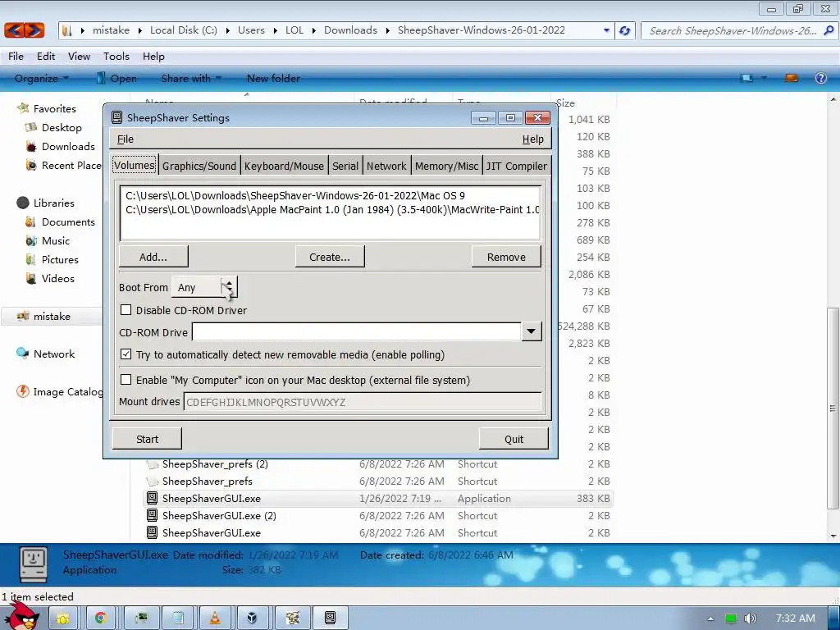Click the Angry Birds start button
The image size is (840, 630).
point(21,616)
